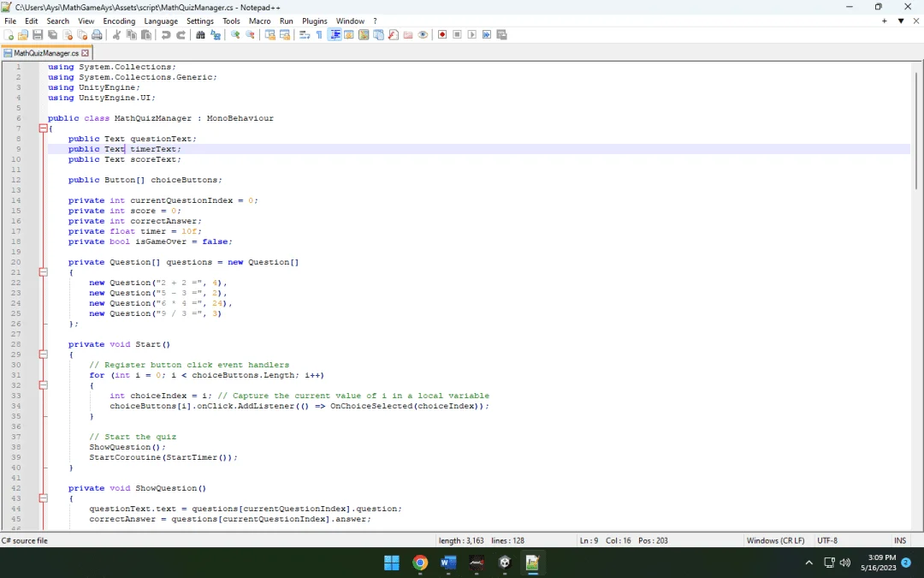Open the File menu

coord(10,21)
